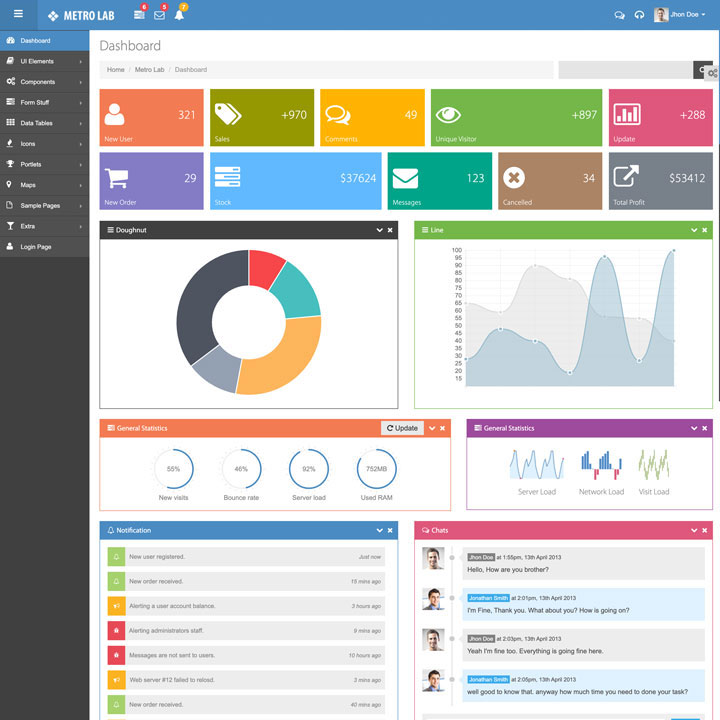This screenshot has height=720, width=720.
Task: Click the arrow next to Maps menu
Action: coord(81,186)
